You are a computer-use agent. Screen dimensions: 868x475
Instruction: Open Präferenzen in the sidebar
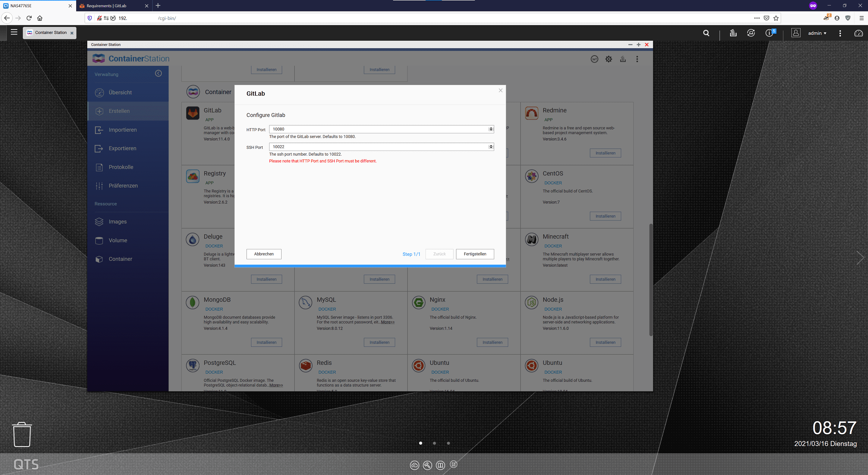click(x=128, y=185)
